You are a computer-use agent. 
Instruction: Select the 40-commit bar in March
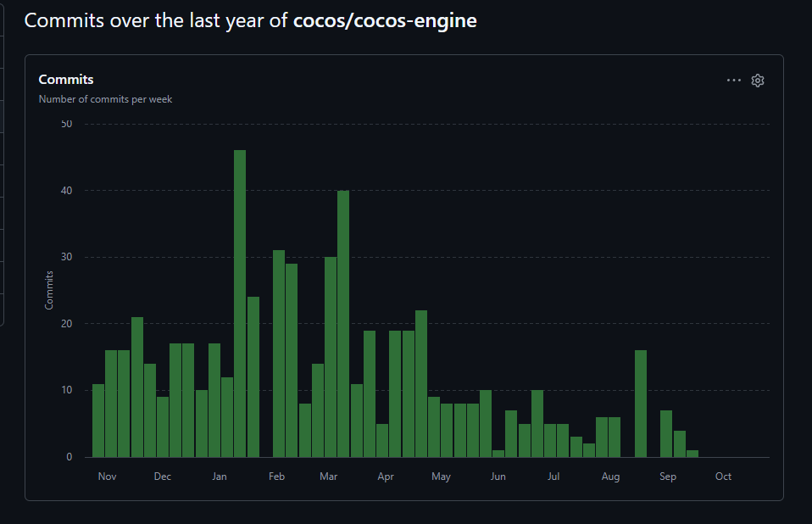(x=343, y=324)
